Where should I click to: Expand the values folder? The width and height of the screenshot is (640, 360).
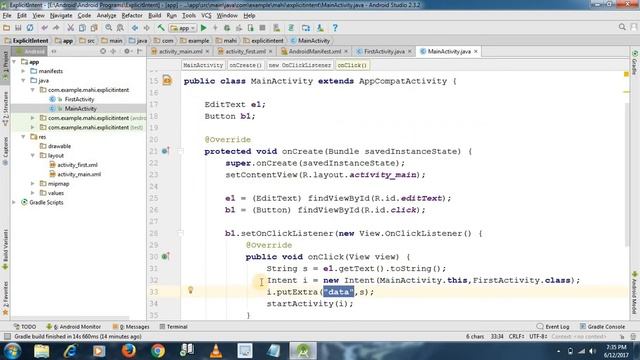click(x=33, y=193)
